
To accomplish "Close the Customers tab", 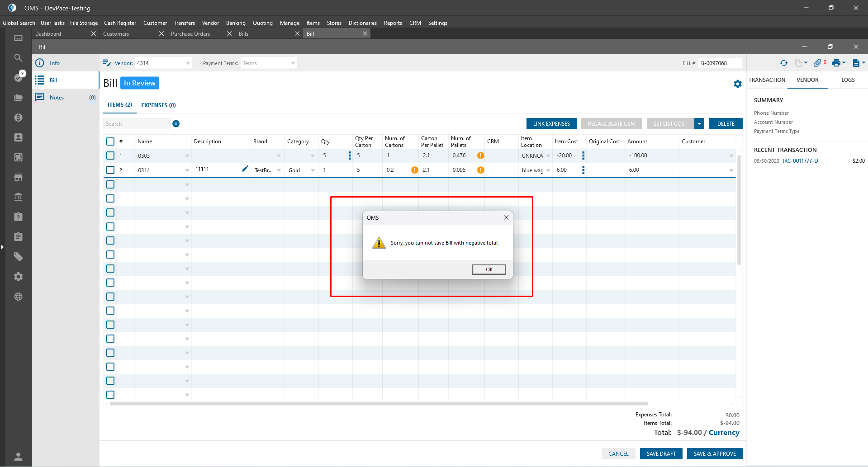I will pos(161,33).
